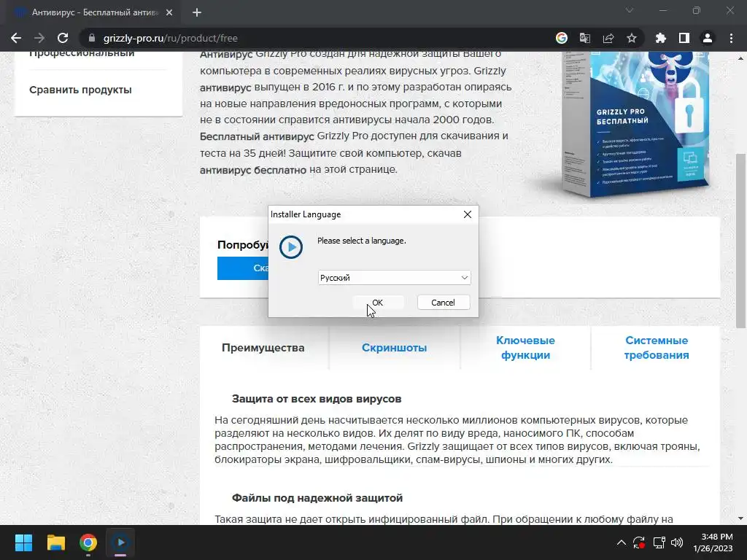This screenshot has width=747, height=560.
Task: Open File Explorer from taskbar
Action: coord(55,542)
